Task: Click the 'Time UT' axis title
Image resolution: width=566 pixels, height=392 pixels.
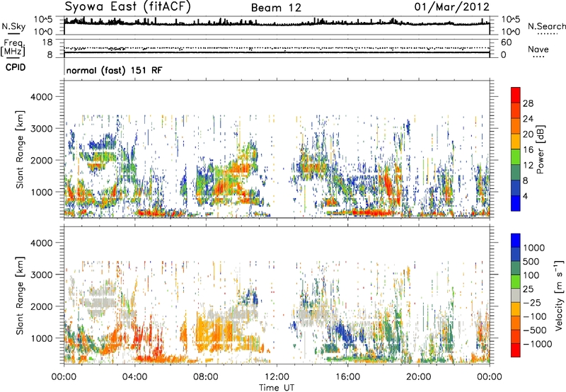Action: [x=277, y=388]
